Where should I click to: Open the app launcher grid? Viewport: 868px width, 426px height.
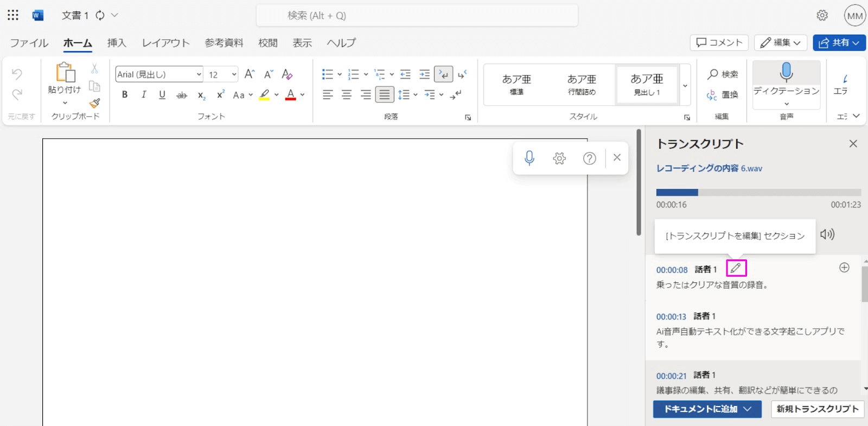(x=13, y=15)
